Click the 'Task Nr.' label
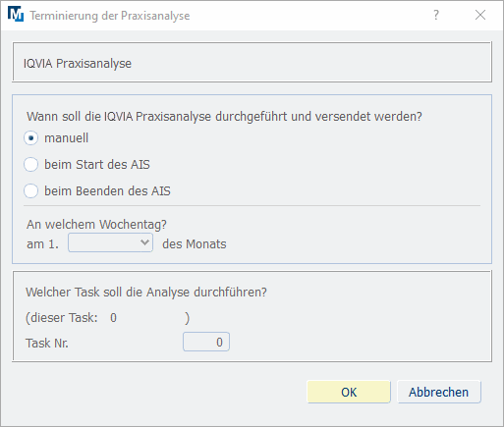Image resolution: width=504 pixels, height=427 pixels. (47, 344)
